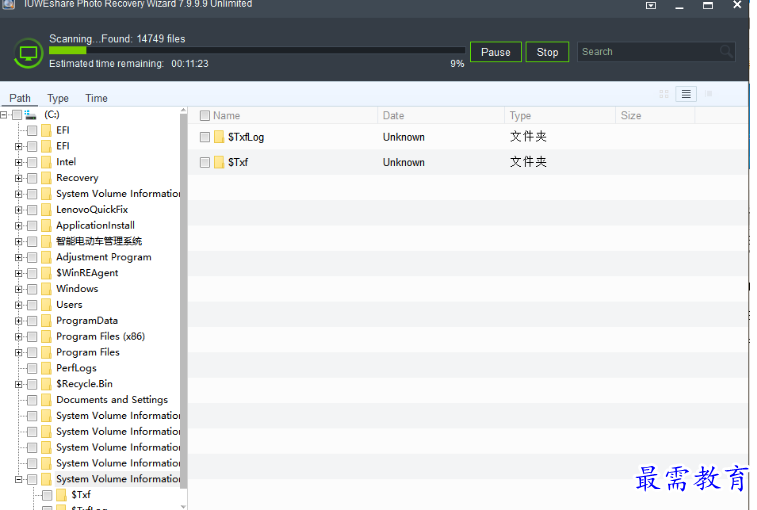Click the Recovery folder icon in tree

pos(46,178)
